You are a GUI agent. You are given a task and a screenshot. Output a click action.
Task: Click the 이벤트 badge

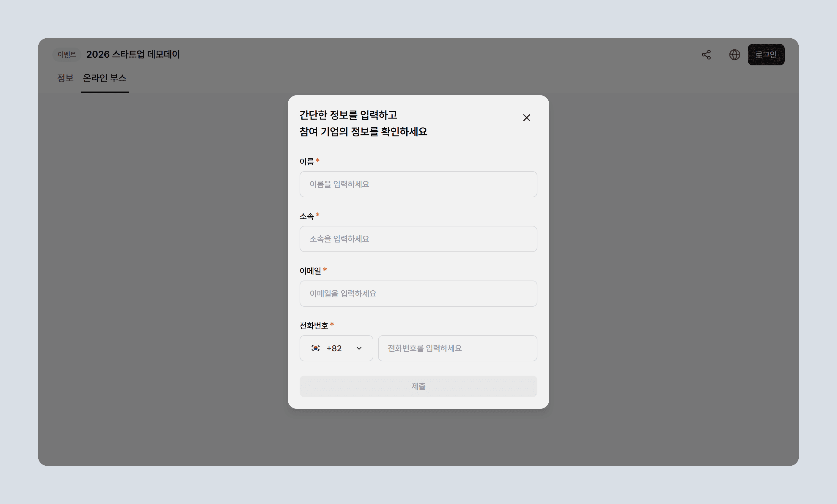pos(67,54)
